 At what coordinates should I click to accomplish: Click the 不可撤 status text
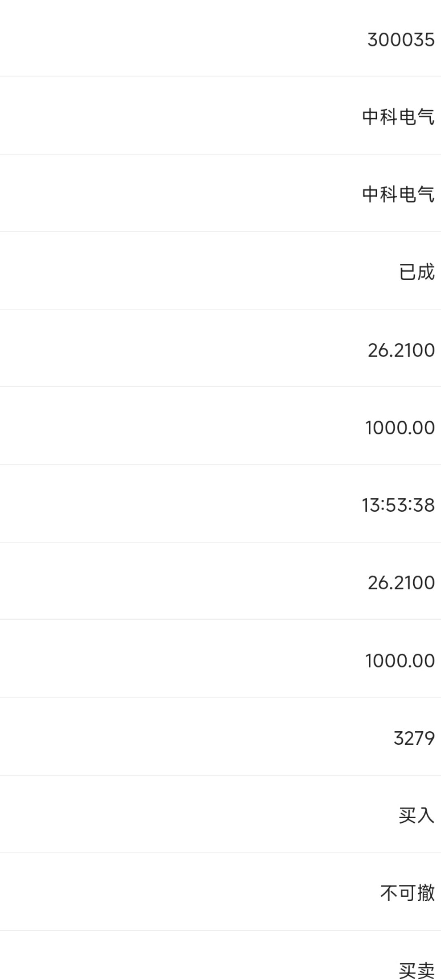pos(408,893)
